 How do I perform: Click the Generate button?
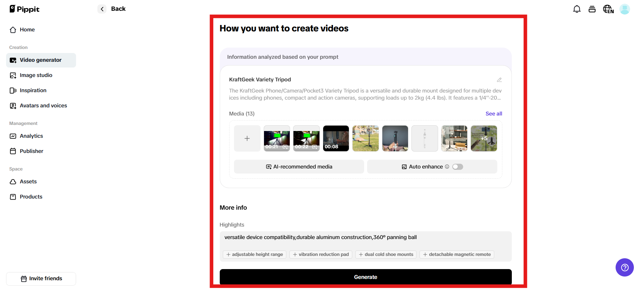tap(365, 277)
